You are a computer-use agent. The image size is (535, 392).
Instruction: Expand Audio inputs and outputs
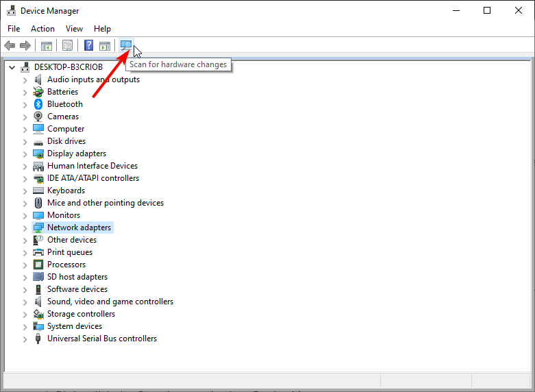click(x=25, y=80)
